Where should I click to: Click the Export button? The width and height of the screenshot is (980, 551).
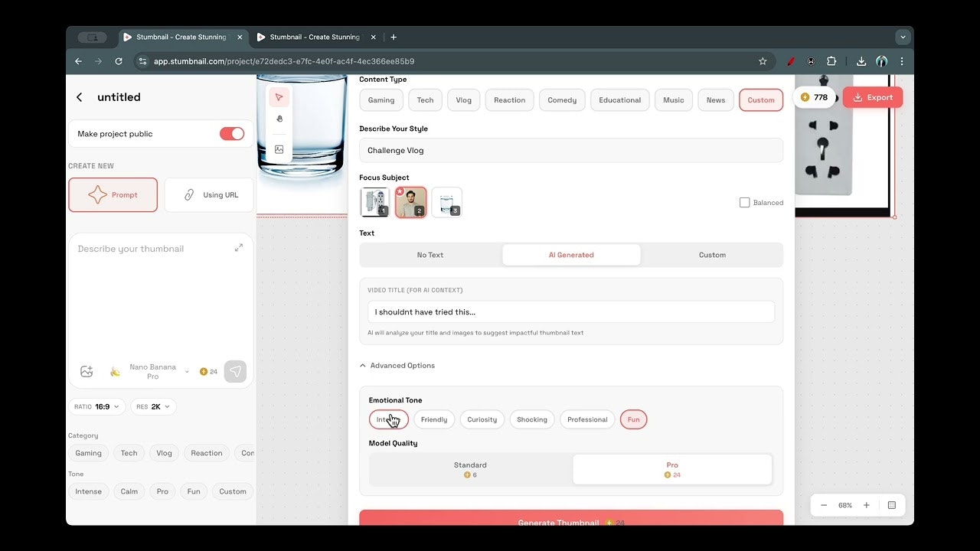[x=873, y=97]
